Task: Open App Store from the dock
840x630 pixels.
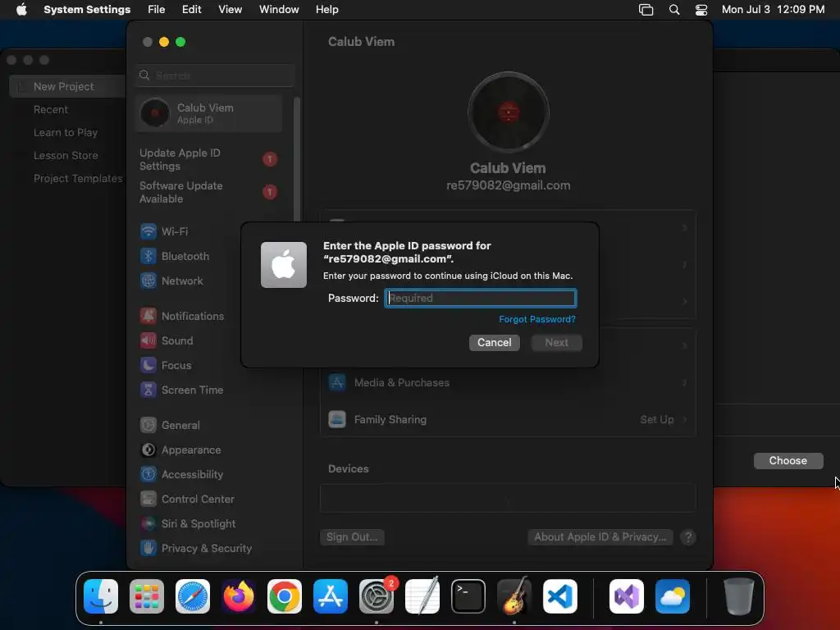Action: click(x=331, y=596)
